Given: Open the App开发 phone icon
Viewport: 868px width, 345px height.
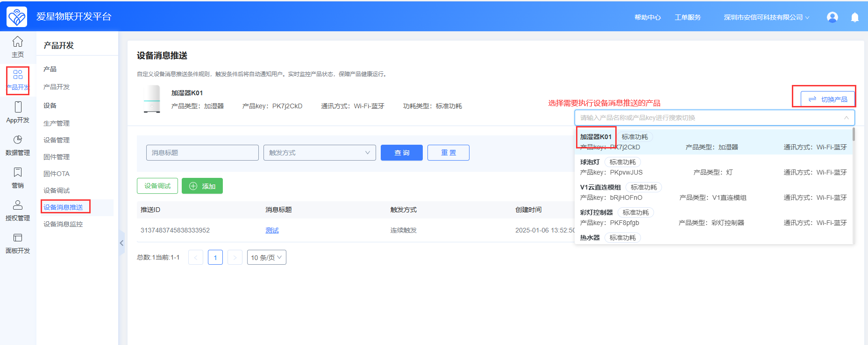Looking at the screenshot, I should click(18, 107).
